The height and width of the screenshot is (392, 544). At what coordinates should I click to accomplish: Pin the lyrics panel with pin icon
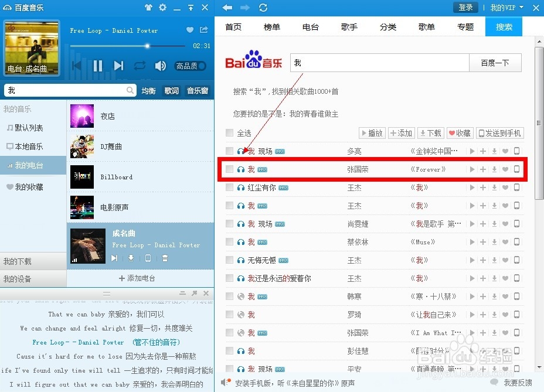[x=194, y=293]
